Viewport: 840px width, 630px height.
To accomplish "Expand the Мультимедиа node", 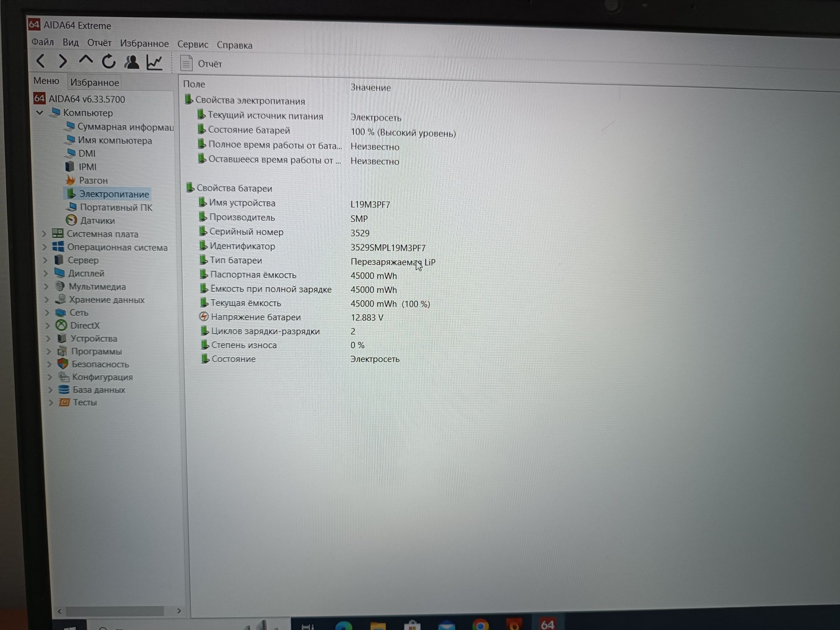I will pyautogui.click(x=46, y=286).
